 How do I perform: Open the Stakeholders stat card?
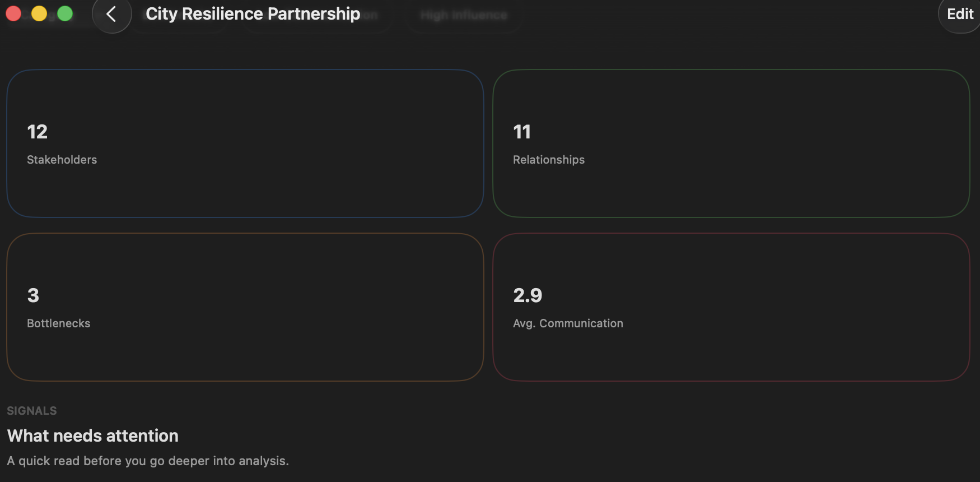(245, 143)
